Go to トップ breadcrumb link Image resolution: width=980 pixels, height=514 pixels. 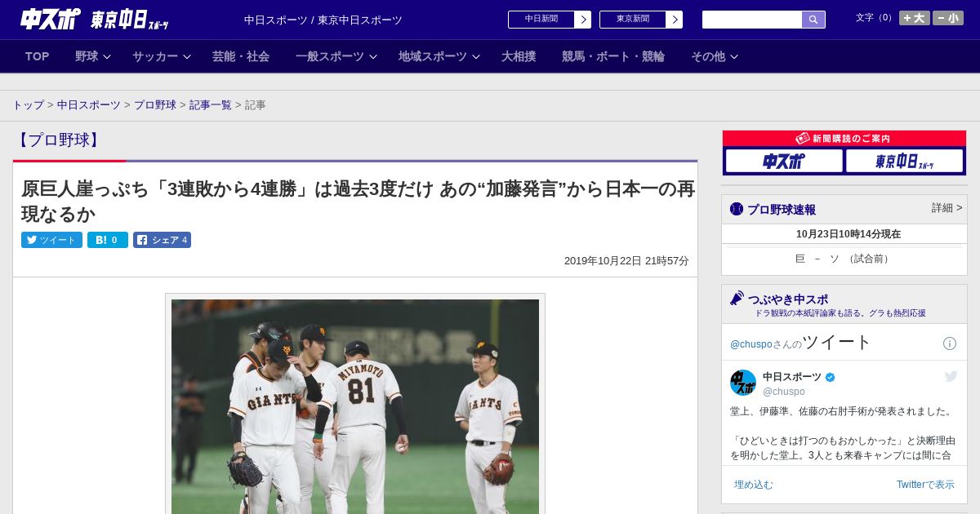click(29, 105)
